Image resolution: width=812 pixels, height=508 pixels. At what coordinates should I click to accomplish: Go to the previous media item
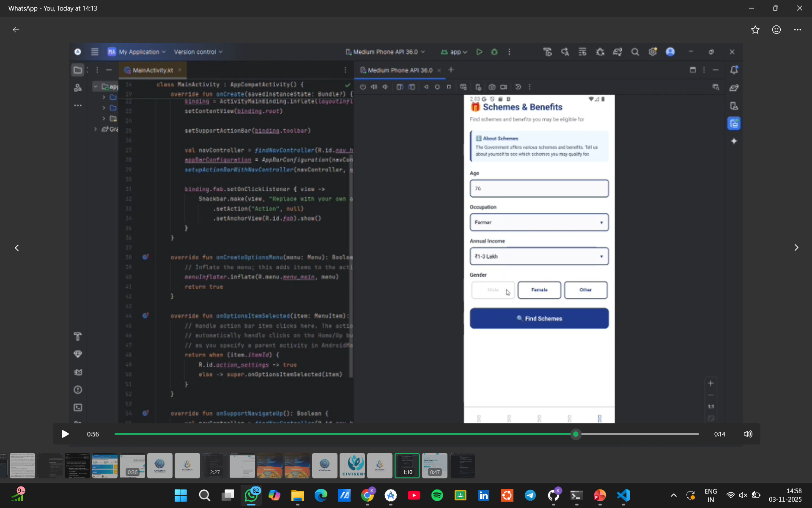(x=17, y=248)
